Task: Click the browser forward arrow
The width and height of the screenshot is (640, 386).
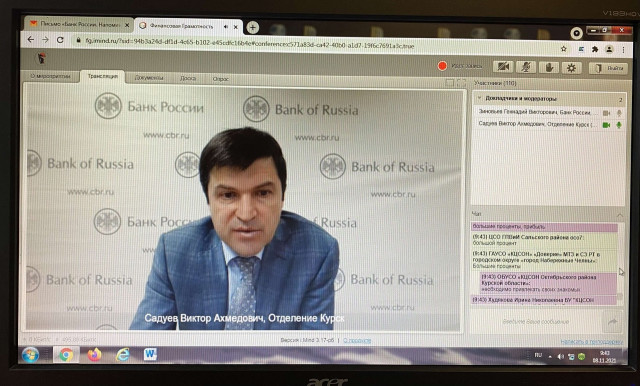Action: point(45,40)
